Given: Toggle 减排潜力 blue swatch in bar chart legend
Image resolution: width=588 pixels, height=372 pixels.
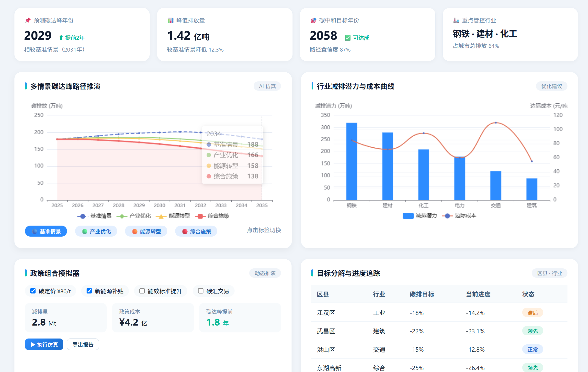Looking at the screenshot, I should 408,216.
